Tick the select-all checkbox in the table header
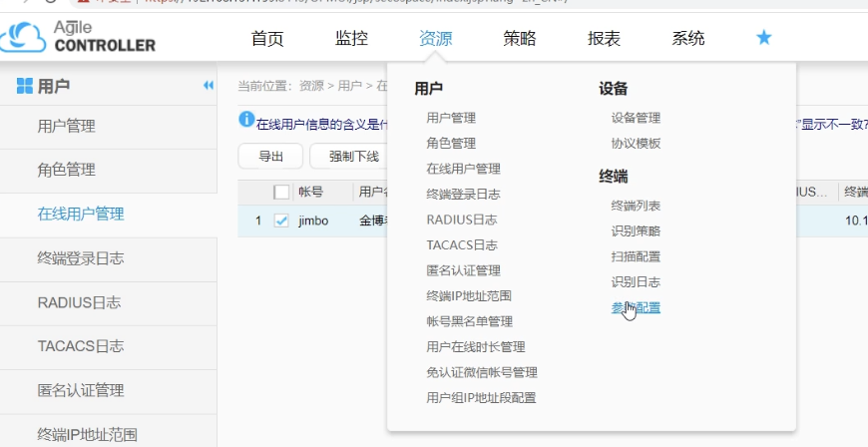 281,193
